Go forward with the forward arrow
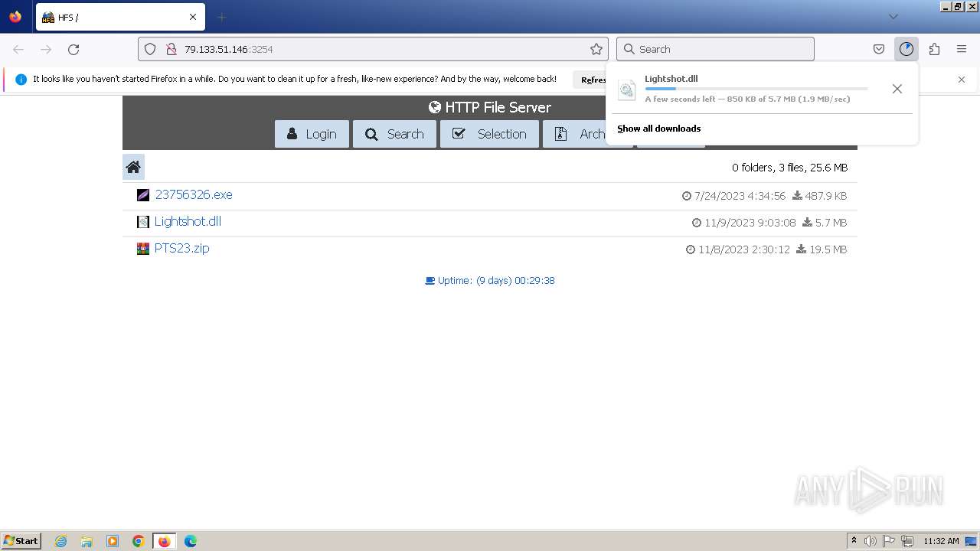The width and height of the screenshot is (980, 551). click(x=46, y=49)
